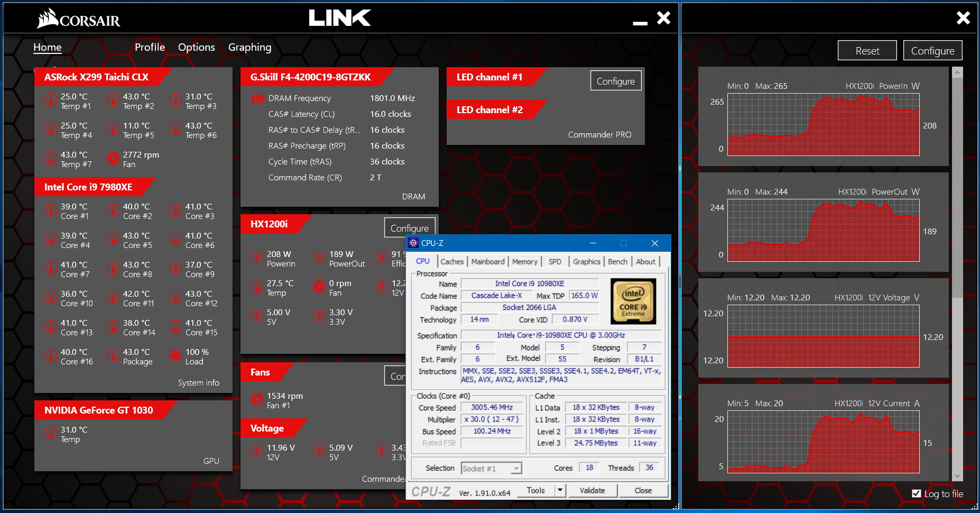Click the Fan #1 1534 rpm icon
The image size is (980, 513).
click(257, 400)
